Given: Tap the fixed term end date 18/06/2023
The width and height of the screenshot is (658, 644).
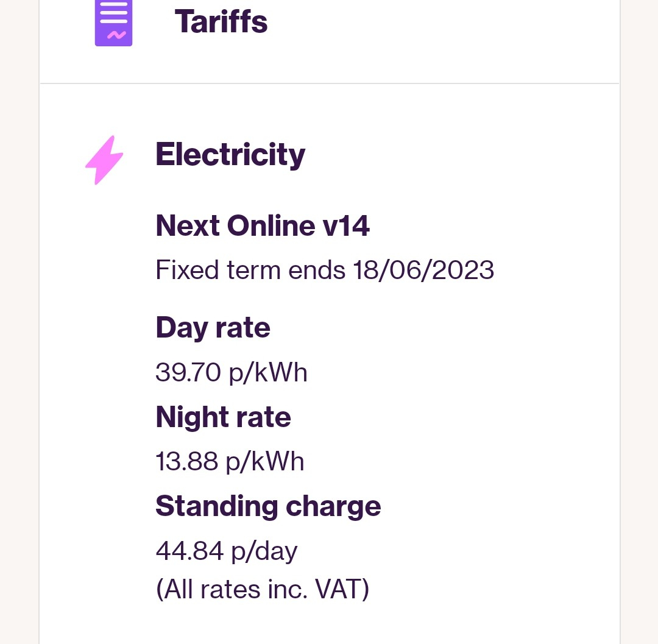Looking at the screenshot, I should tap(423, 269).
